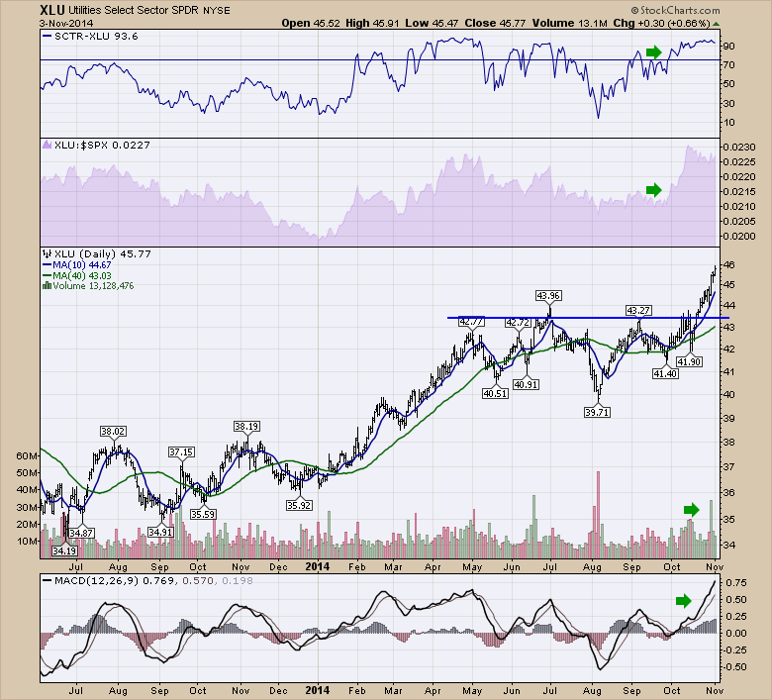This screenshot has height=700, width=772.
Task: Click the volume bars icon before Volume 13,128,476
Action: 48,286
